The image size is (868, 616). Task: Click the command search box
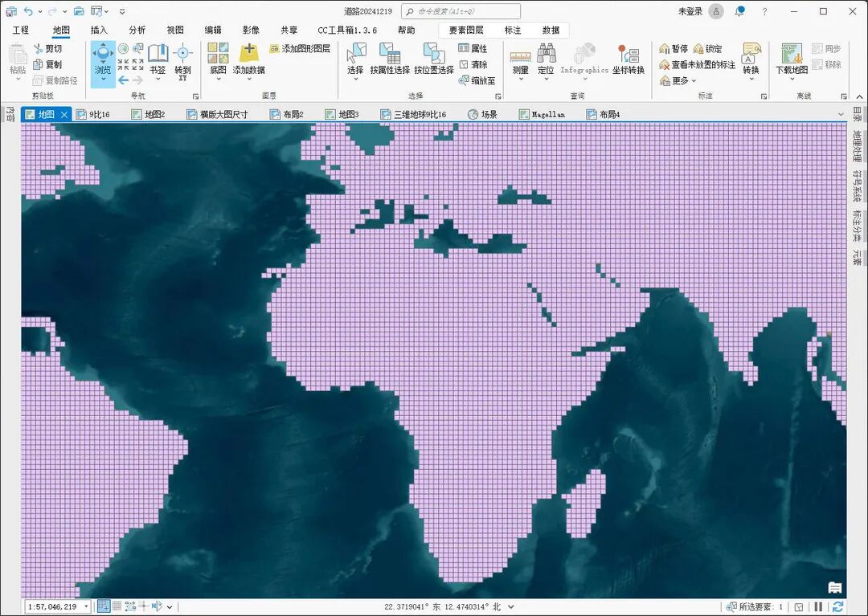[x=461, y=11]
